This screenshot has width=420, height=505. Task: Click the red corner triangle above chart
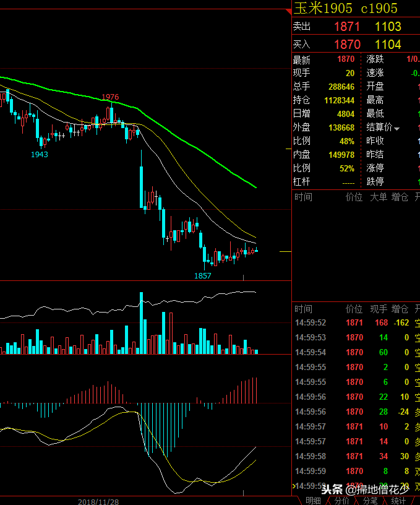(x=289, y=12)
